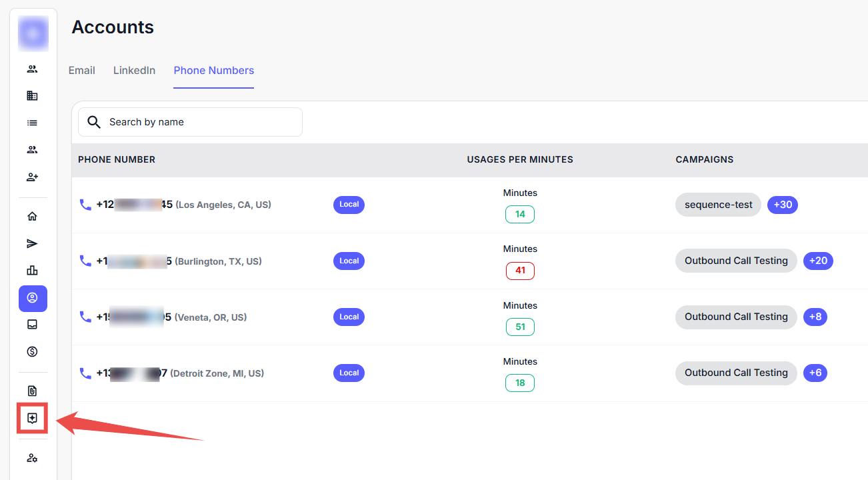Open the dollar sign billing icon
Screen dimensions: 868x480
coord(32,351)
